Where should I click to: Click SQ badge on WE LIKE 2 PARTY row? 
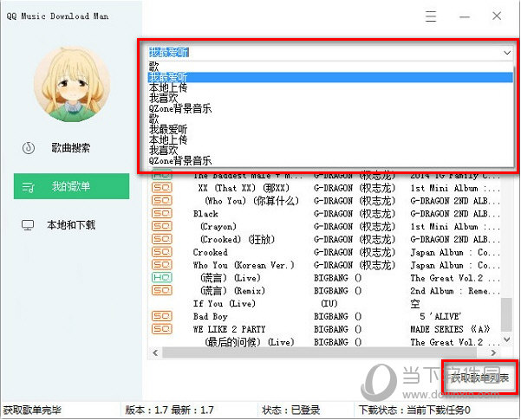(x=162, y=329)
